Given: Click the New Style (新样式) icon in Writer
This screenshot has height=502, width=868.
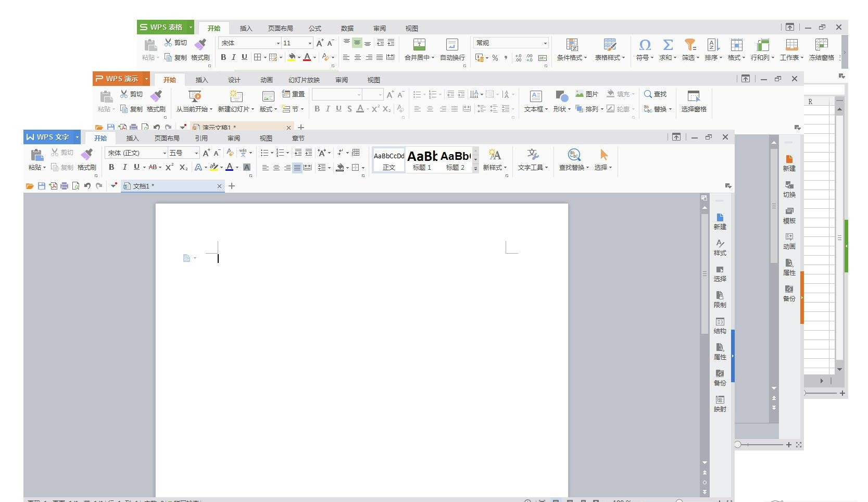Looking at the screenshot, I should click(x=494, y=155).
